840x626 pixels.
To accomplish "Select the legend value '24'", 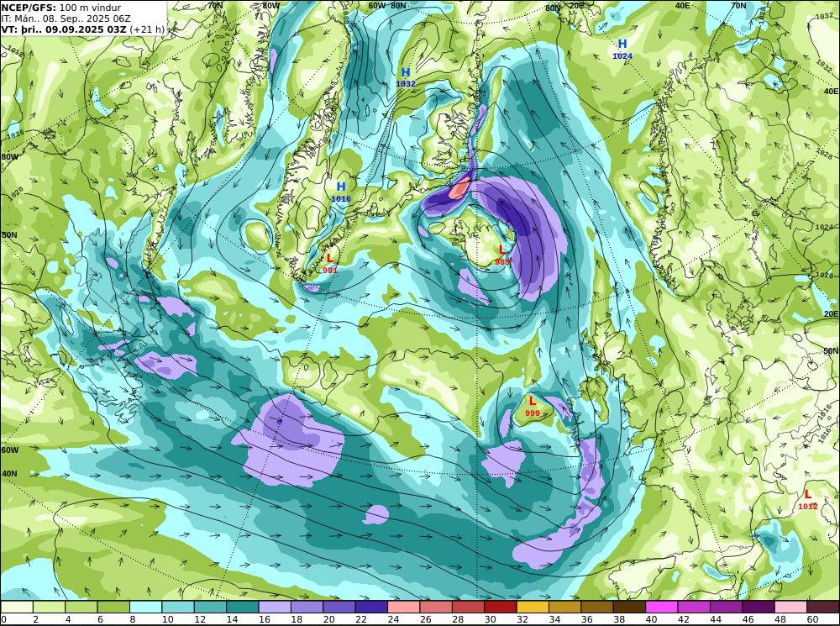I will [x=392, y=619].
